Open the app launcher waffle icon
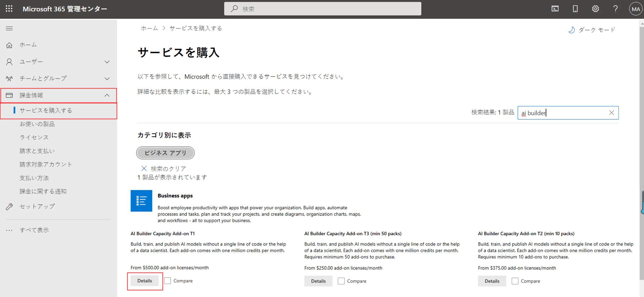The image size is (644, 297). [x=9, y=9]
